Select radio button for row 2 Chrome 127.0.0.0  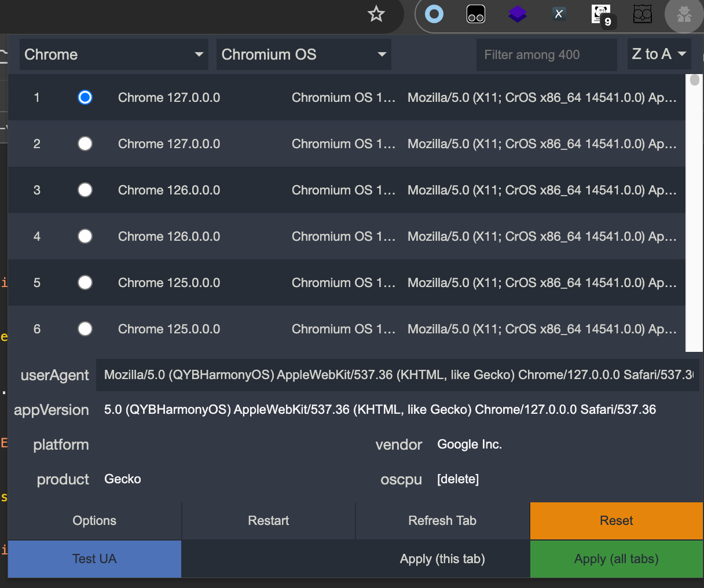coord(85,144)
